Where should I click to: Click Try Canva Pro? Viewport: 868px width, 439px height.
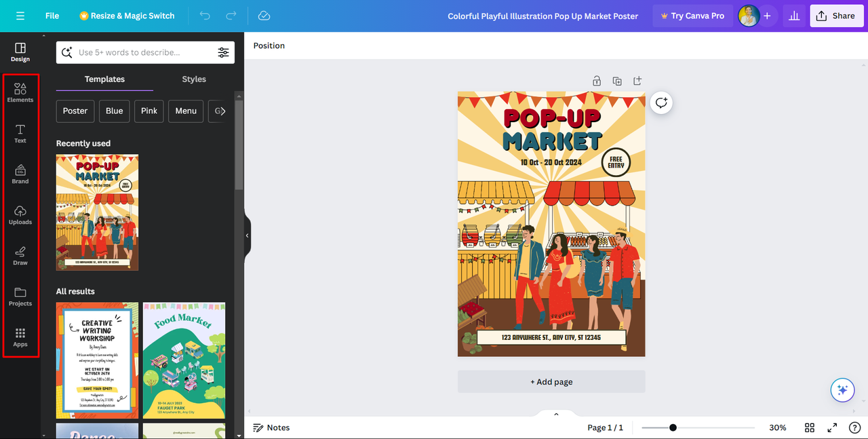pyautogui.click(x=692, y=16)
